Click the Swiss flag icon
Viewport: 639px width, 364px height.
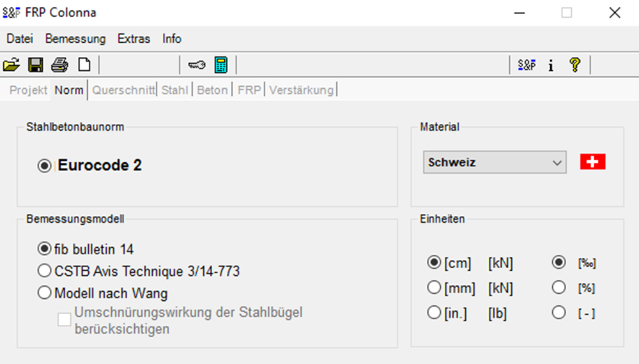(x=592, y=162)
